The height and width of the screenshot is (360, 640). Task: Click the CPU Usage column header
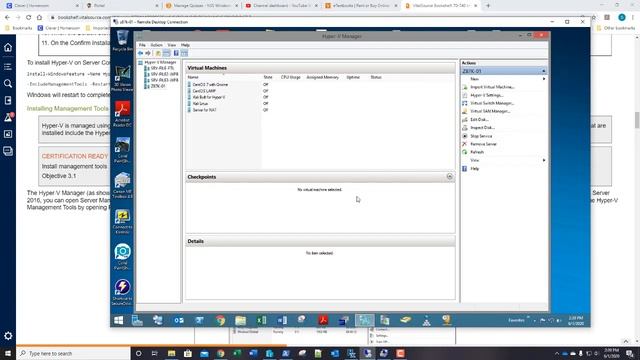[x=291, y=77]
